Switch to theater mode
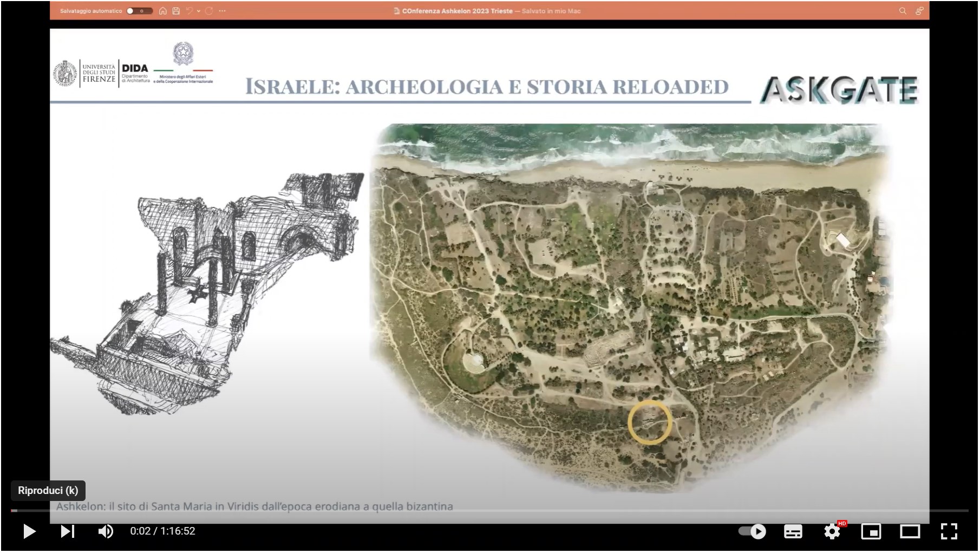This screenshot has height=553, width=980. (910, 531)
